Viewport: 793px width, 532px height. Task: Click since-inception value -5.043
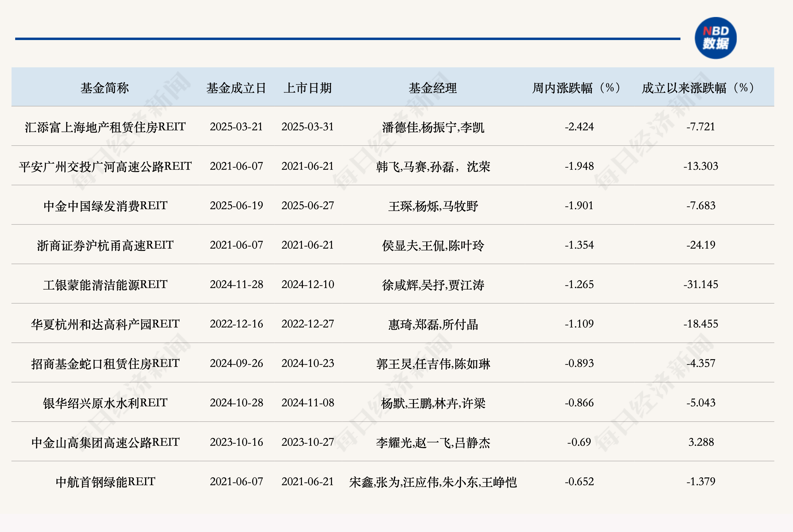[701, 402]
